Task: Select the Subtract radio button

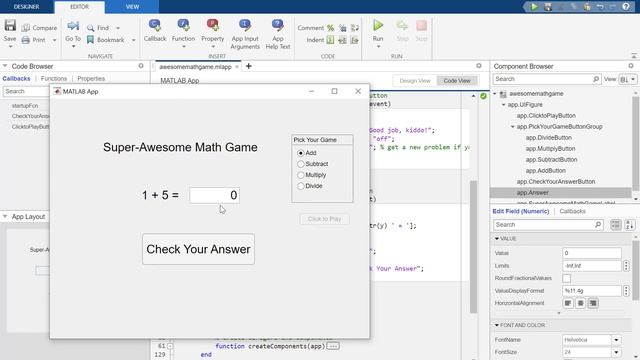Action: click(301, 164)
